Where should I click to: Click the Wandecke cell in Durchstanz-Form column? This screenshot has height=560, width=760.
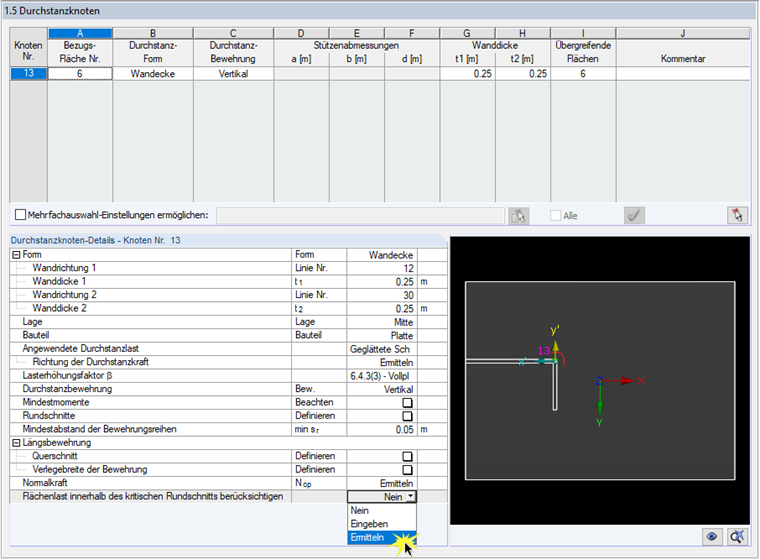153,74
